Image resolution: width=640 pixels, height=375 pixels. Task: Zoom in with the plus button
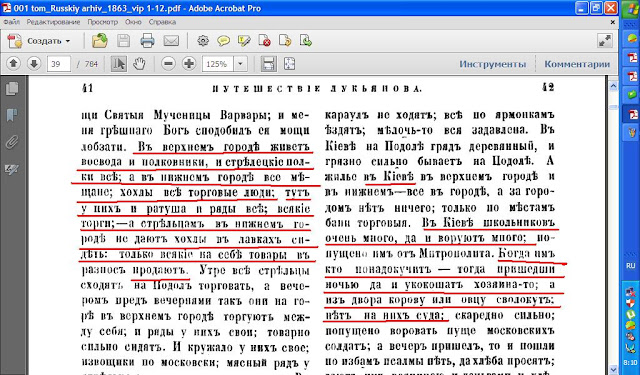click(x=189, y=64)
